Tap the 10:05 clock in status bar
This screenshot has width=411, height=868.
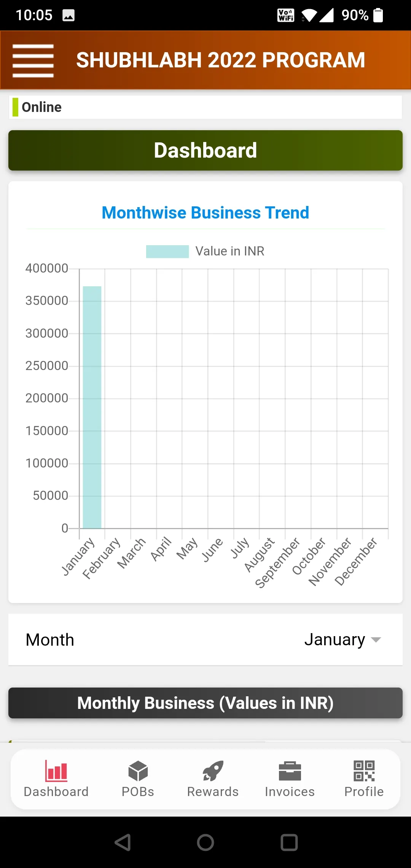pos(34,15)
